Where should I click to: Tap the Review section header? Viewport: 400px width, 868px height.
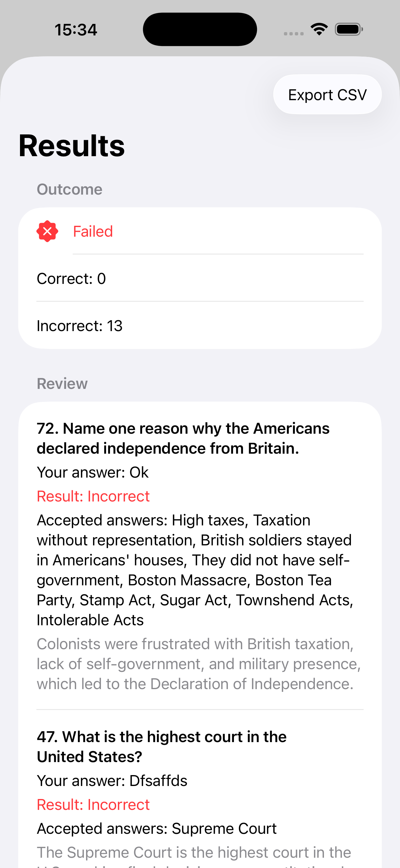click(x=62, y=384)
